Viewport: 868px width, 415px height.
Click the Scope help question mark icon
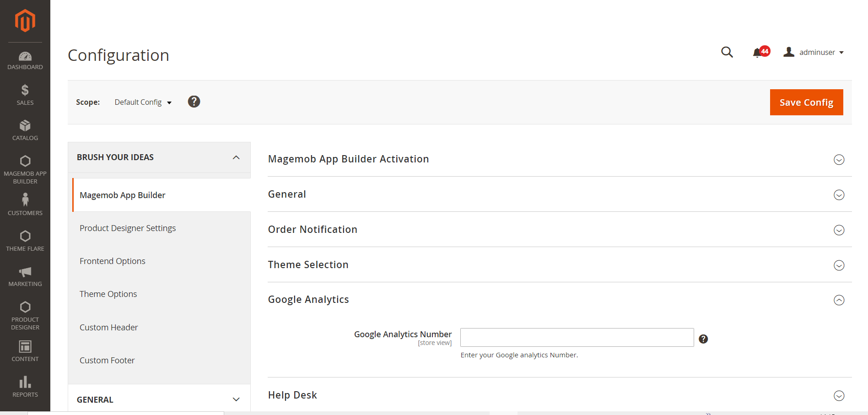194,102
